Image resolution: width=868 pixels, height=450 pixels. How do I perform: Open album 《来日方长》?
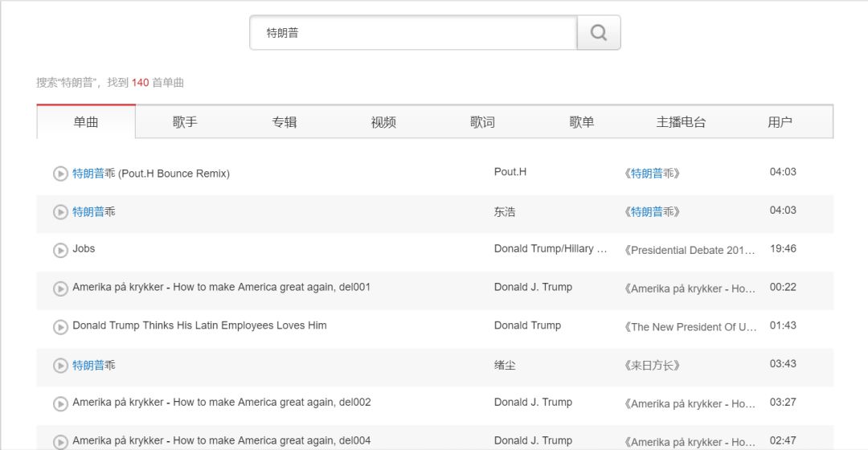tap(652, 366)
